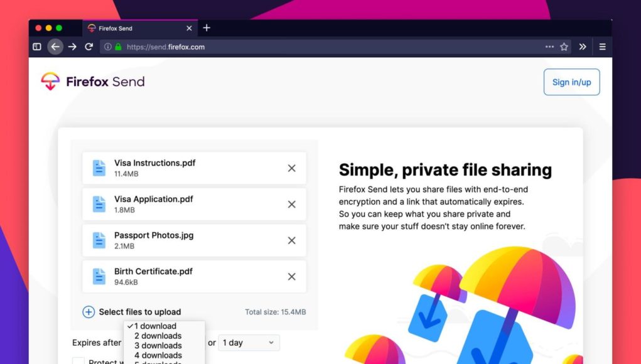Viewport: 641px width, 364px height.
Task: Remove Birth Certificate.pdf from upload list
Action: [x=291, y=277]
